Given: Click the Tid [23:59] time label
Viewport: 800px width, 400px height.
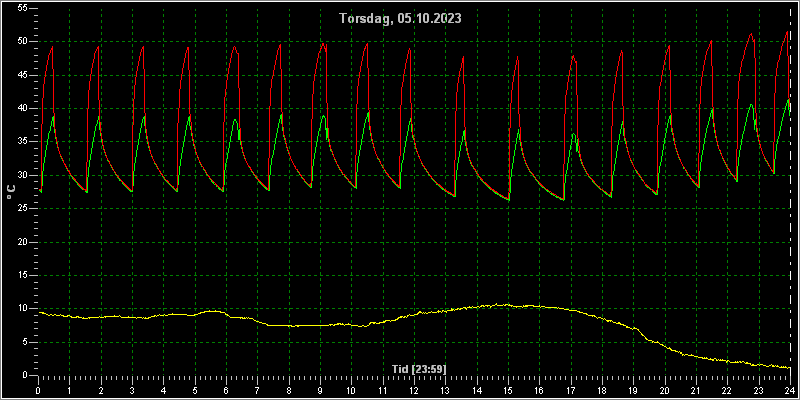Looking at the screenshot, I should coord(421,368).
